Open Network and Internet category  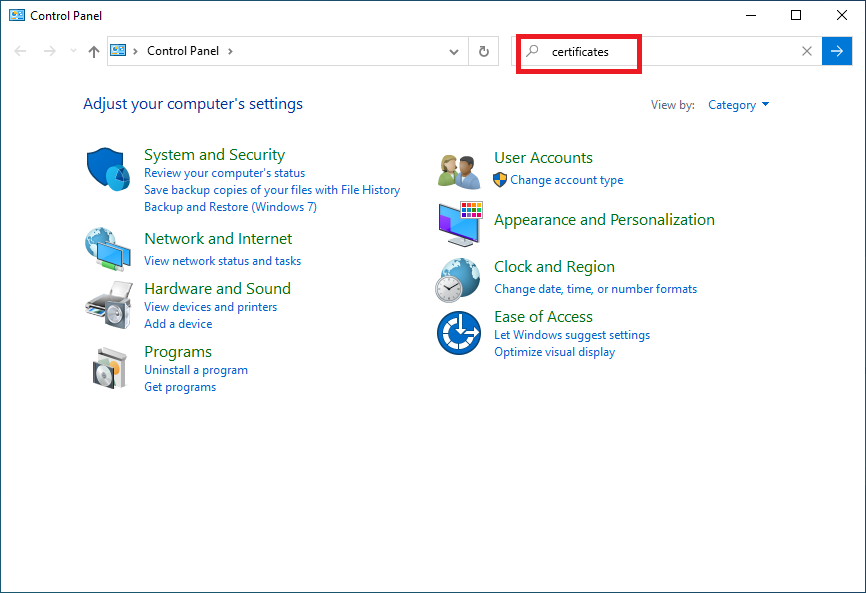(x=218, y=239)
